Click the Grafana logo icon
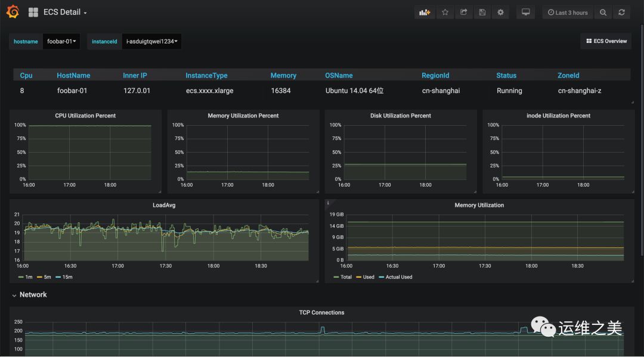This screenshot has width=644, height=357. [13, 11]
